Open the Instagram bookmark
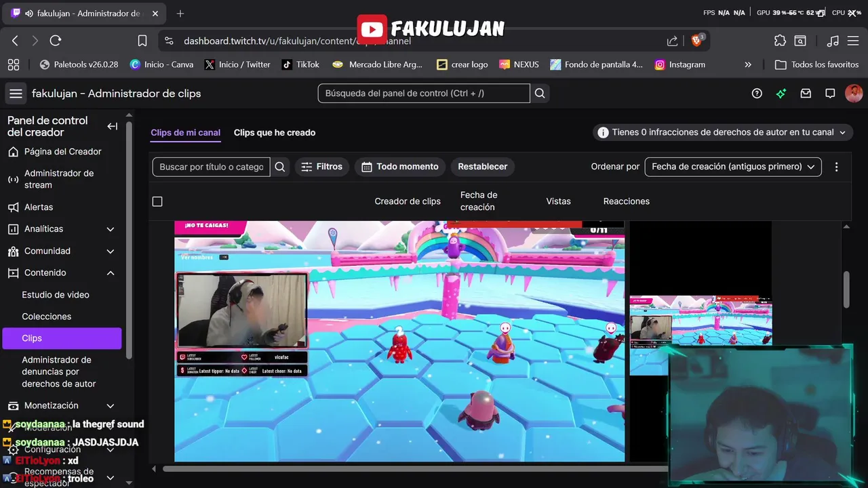 coord(680,64)
